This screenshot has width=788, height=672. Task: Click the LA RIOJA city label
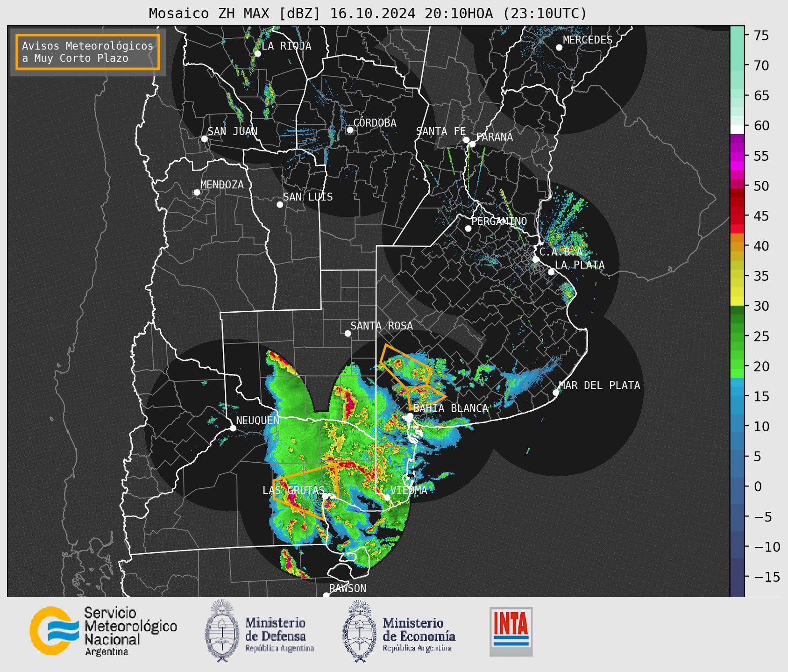[286, 46]
